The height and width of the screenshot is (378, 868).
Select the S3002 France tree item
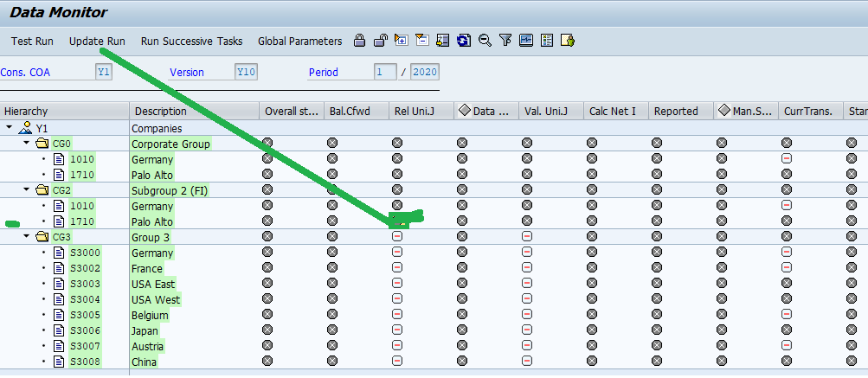click(x=86, y=269)
